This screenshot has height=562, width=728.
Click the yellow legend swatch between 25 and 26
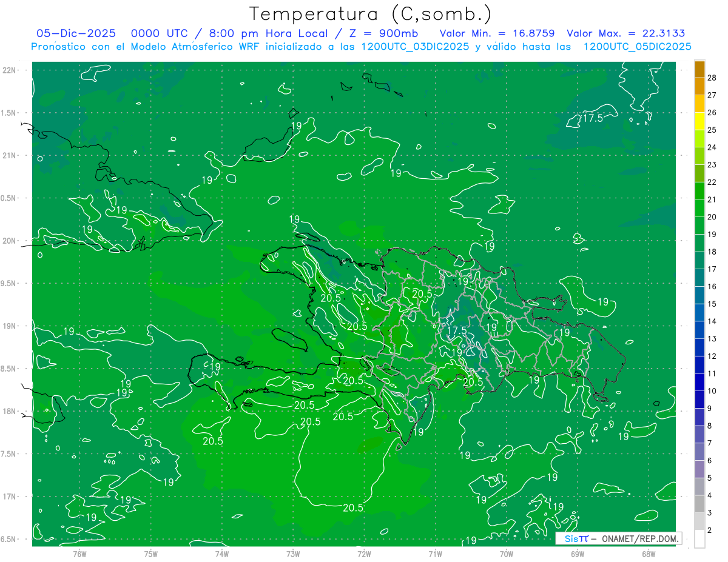coord(699,121)
